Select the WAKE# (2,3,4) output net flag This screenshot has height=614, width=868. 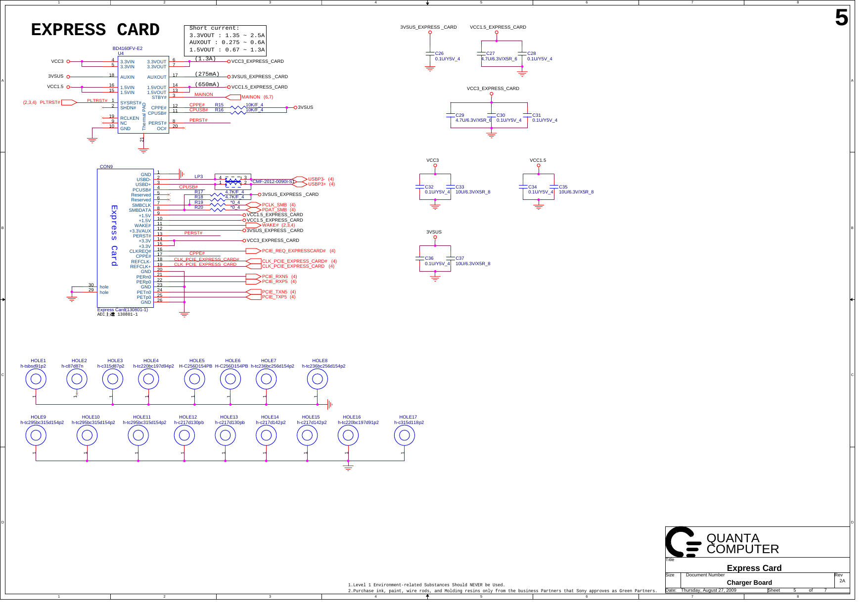[x=253, y=225]
